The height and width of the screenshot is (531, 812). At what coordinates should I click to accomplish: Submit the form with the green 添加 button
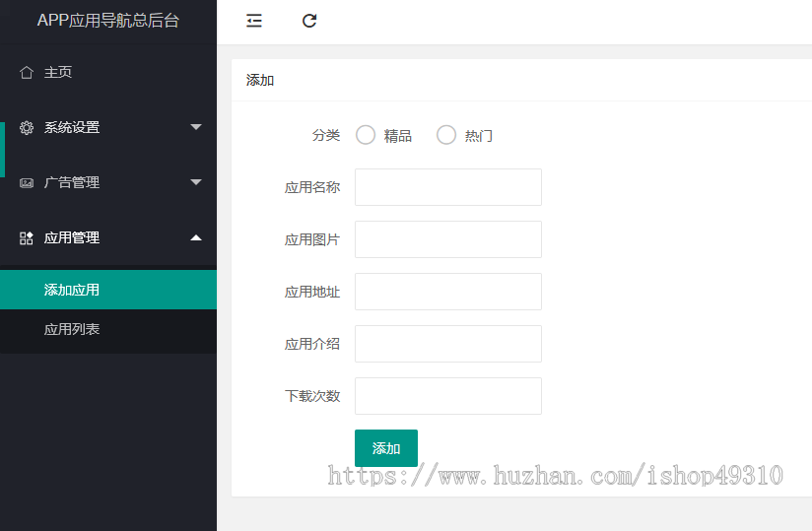tap(386, 448)
